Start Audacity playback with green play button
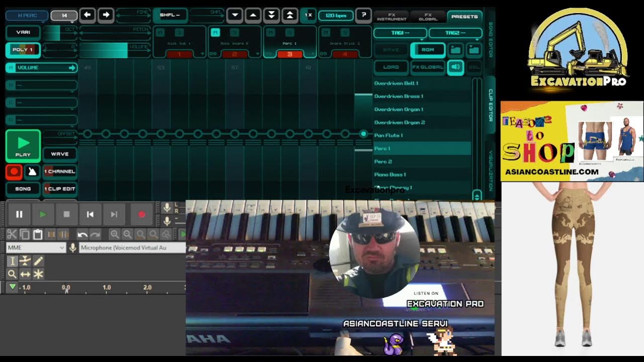The width and height of the screenshot is (644, 362). click(43, 214)
